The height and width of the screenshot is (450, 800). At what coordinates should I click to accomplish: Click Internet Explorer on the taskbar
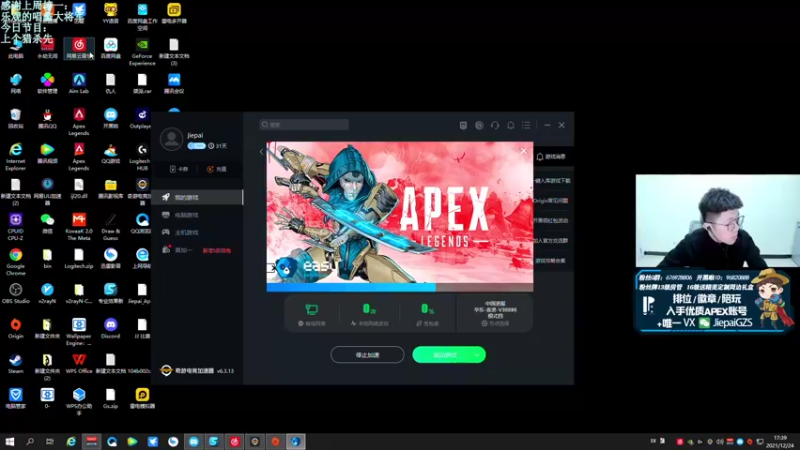pyautogui.click(x=71, y=441)
